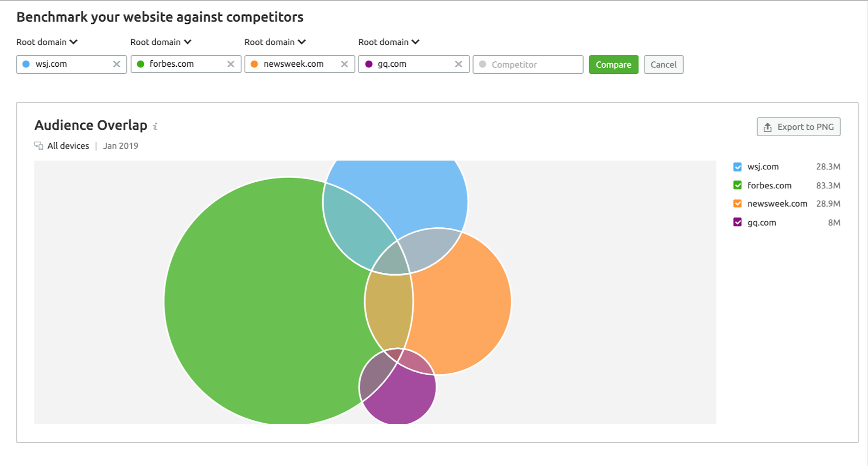
Task: Uncheck the wsj.com legend checkbox
Action: pyautogui.click(x=737, y=167)
